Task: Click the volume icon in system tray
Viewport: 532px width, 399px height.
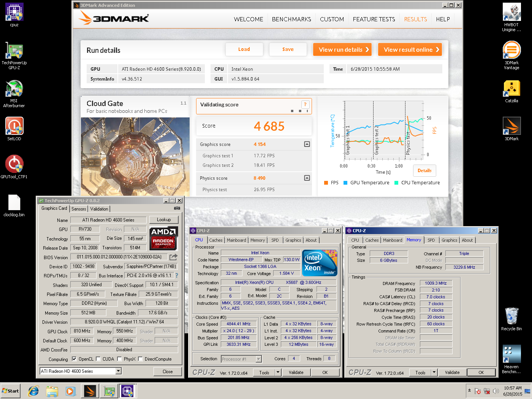Action: 496,391
